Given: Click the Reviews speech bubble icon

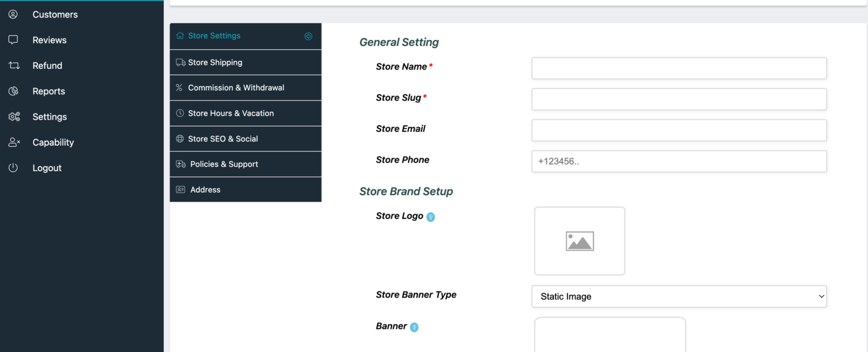Looking at the screenshot, I should click(13, 40).
